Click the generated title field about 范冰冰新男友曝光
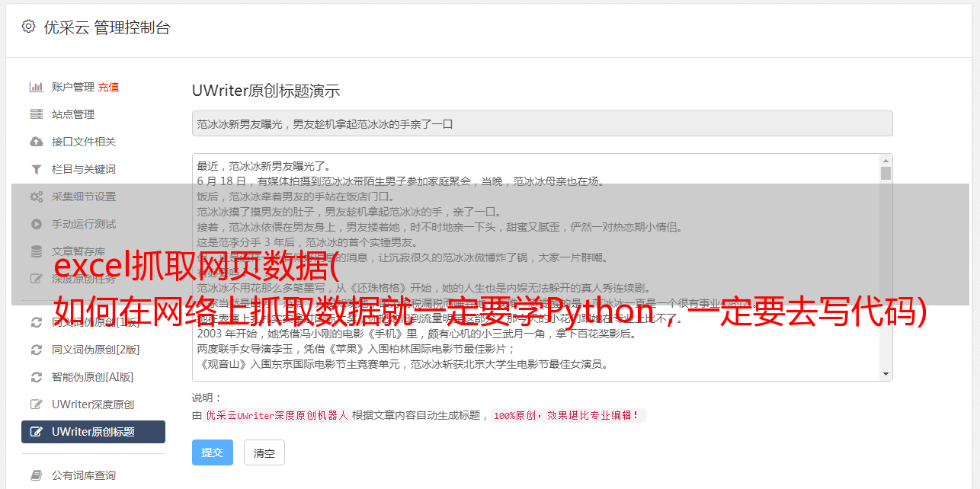Image resolution: width=980 pixels, height=489 pixels. [542, 123]
